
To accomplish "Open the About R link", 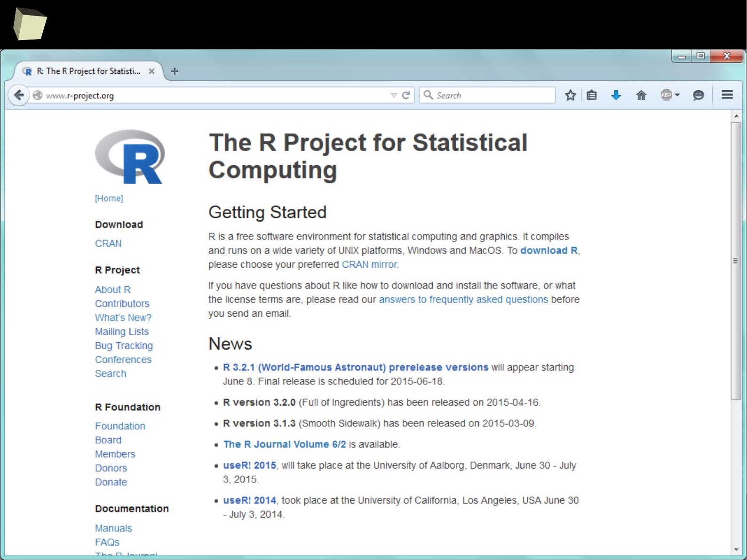I will [112, 289].
